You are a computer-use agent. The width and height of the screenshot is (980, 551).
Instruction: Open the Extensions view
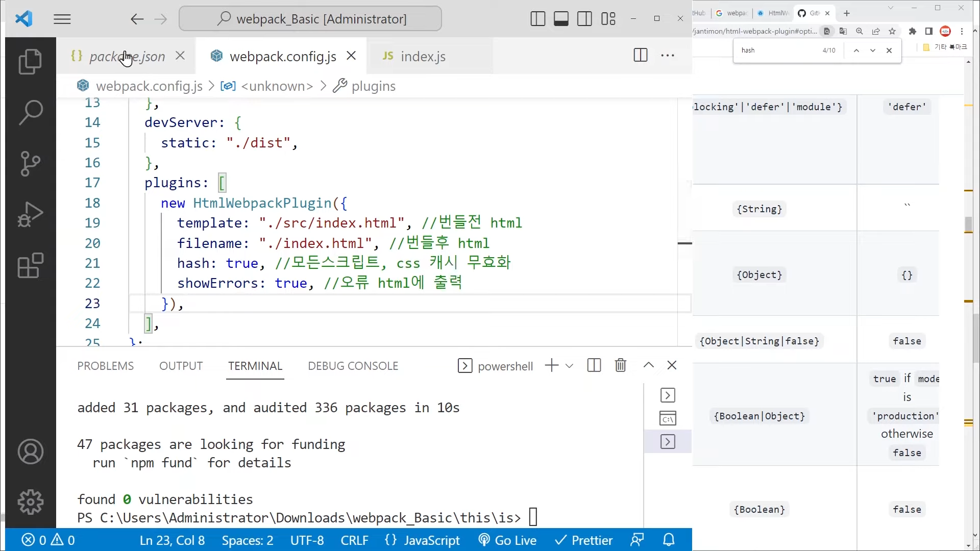30,265
